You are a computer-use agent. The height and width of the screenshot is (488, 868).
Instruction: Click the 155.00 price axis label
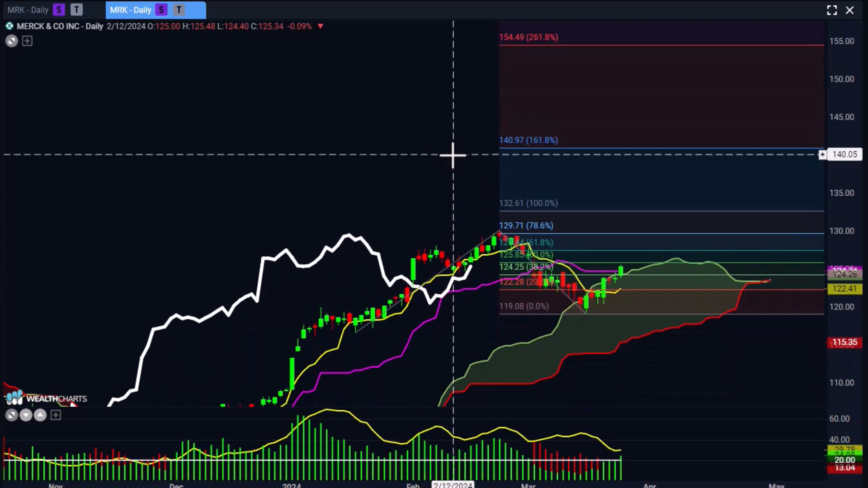click(841, 41)
